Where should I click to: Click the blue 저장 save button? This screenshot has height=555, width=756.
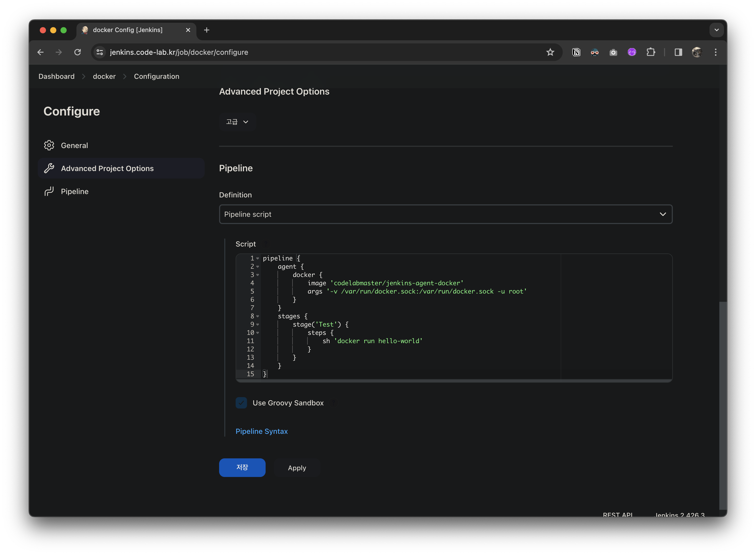click(242, 467)
